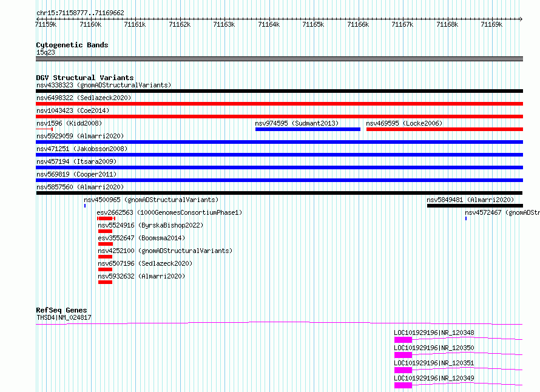
Task: Open the nsv974595 Sudmant2013 variant label
Action: click(297, 123)
